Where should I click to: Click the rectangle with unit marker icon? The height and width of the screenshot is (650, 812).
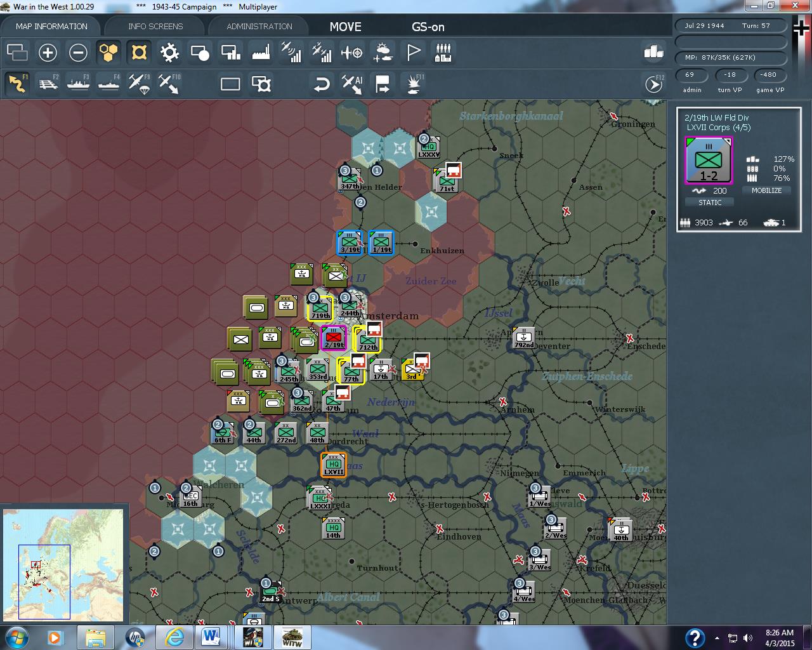click(x=261, y=84)
